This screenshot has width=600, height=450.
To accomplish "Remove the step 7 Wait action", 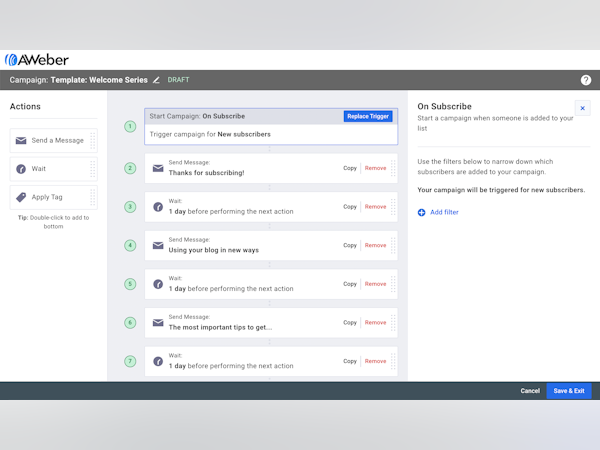I will (375, 361).
